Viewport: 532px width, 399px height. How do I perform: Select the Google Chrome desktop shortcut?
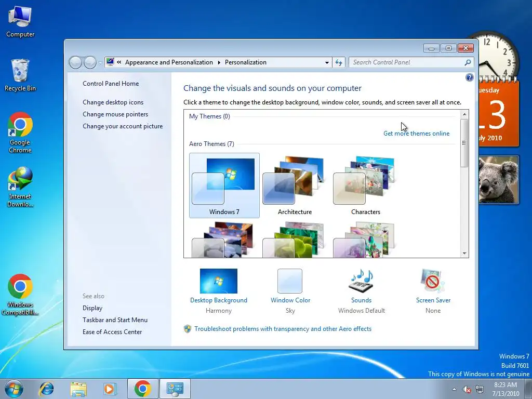[20, 132]
